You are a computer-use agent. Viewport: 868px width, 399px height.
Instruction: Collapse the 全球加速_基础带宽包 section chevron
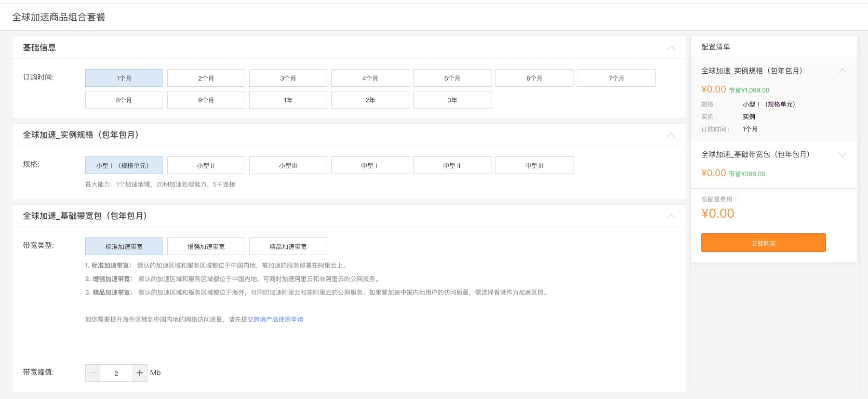[671, 216]
